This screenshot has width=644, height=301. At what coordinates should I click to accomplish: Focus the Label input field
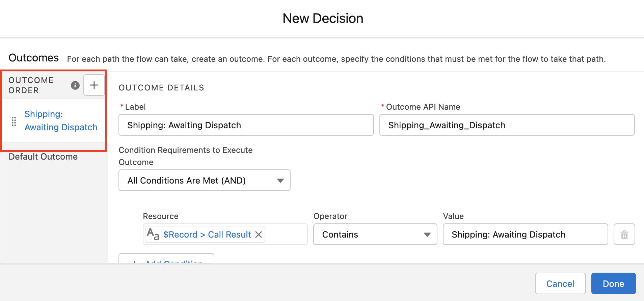pos(246,125)
